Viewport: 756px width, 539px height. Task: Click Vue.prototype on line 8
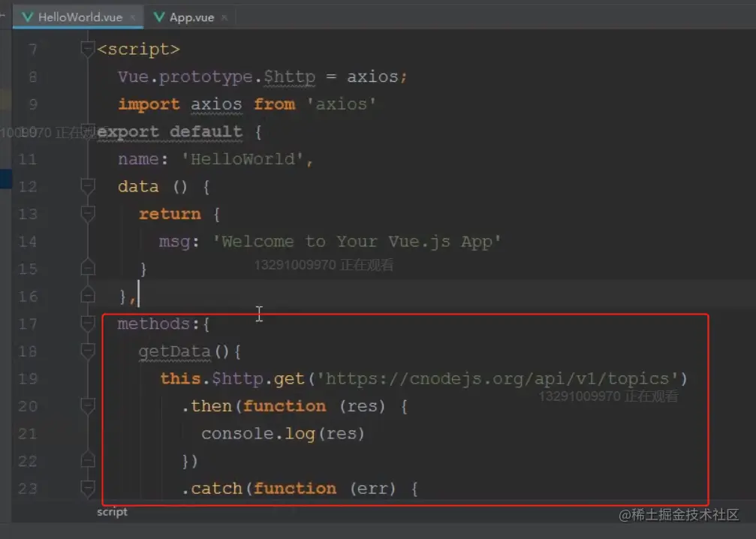(x=185, y=77)
